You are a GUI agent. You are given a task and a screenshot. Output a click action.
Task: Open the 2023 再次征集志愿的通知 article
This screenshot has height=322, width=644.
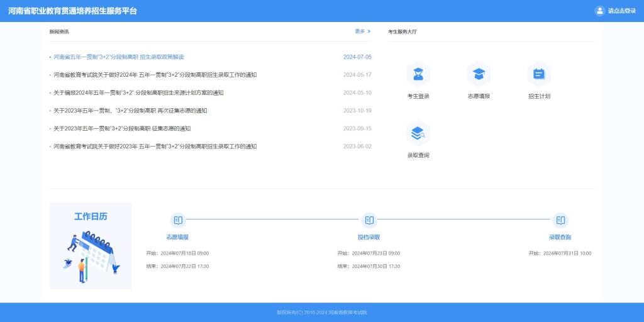(130, 111)
